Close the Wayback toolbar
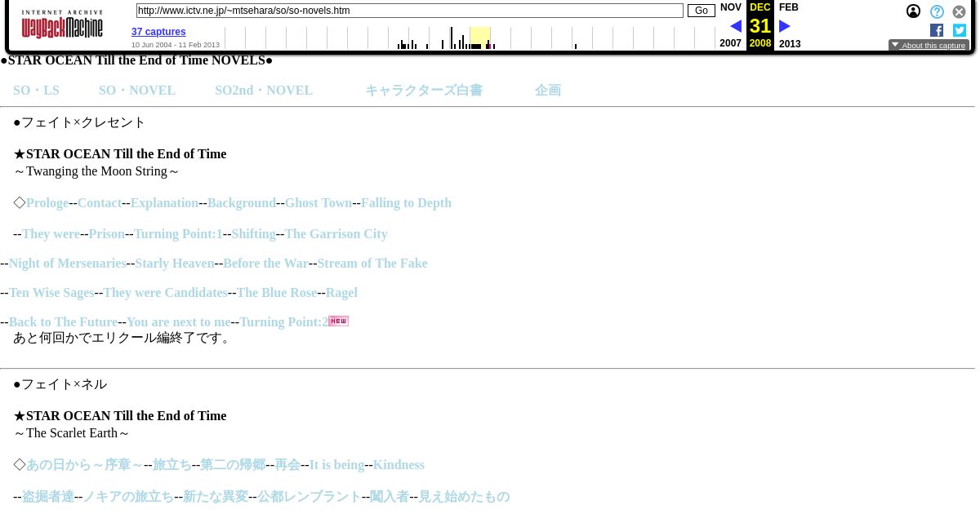980x514 pixels. coord(960,11)
